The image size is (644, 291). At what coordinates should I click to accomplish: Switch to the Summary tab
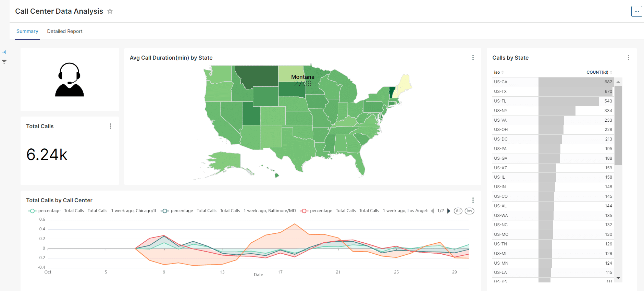click(27, 31)
